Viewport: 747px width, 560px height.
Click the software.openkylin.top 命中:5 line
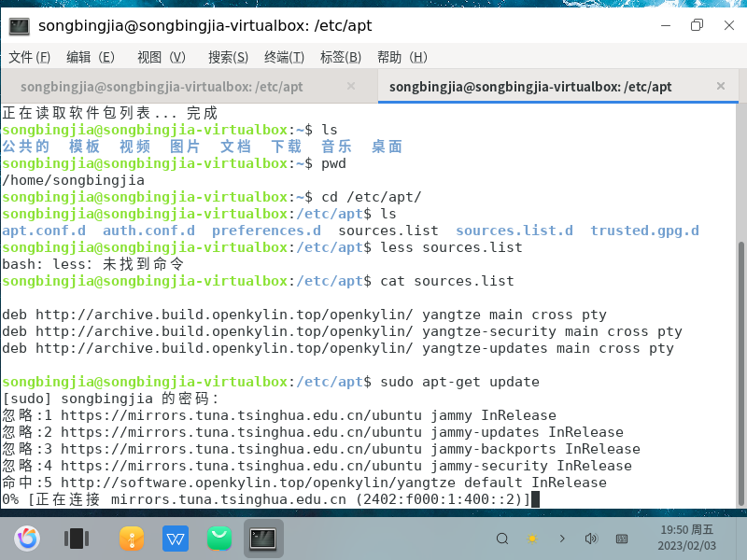(304, 483)
